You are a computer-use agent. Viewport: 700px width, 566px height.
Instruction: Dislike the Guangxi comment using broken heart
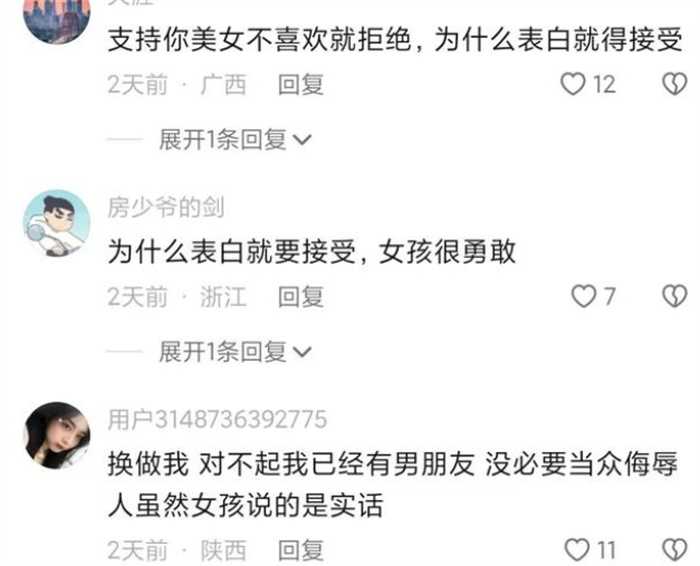point(675,84)
